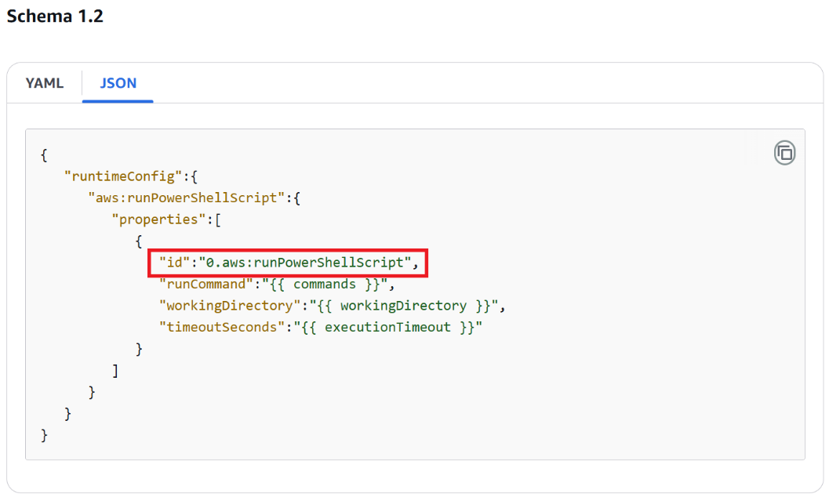The image size is (840, 504).
Task: Select the opening curly brace
Action: coord(43,154)
